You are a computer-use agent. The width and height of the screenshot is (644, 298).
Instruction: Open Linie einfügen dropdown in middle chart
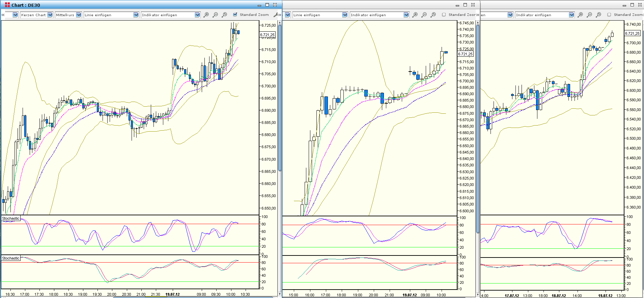tap(344, 15)
